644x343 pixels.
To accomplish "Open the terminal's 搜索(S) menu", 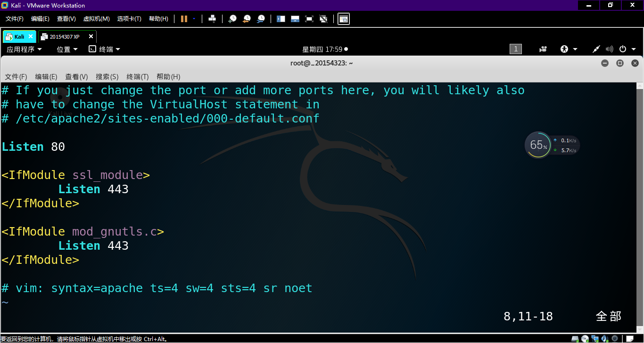I will coord(107,77).
